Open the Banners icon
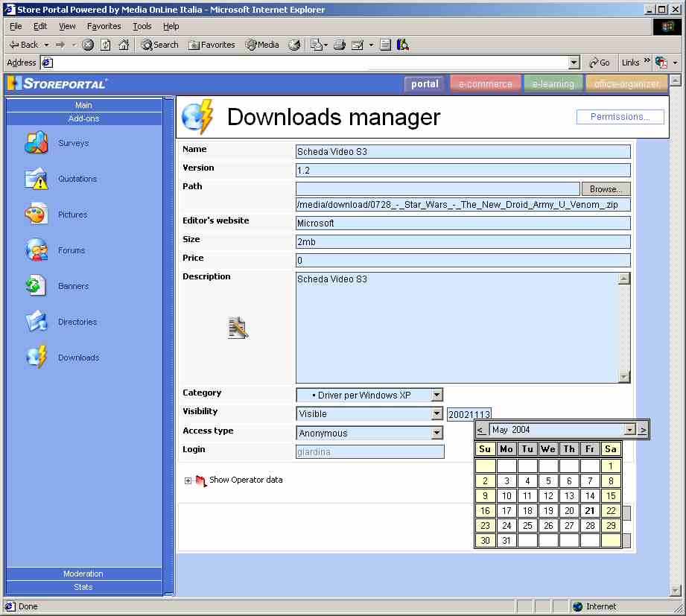Screen dimensions: 686x616 (36, 286)
